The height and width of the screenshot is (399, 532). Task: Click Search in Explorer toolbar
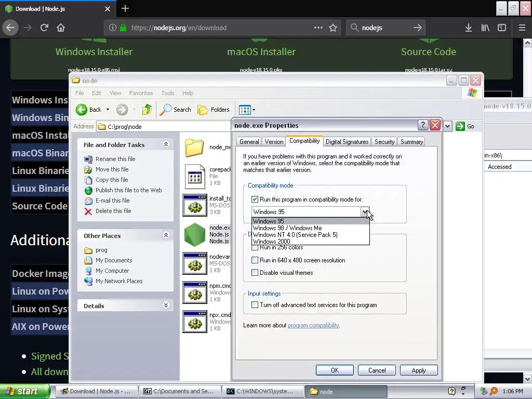(x=176, y=110)
